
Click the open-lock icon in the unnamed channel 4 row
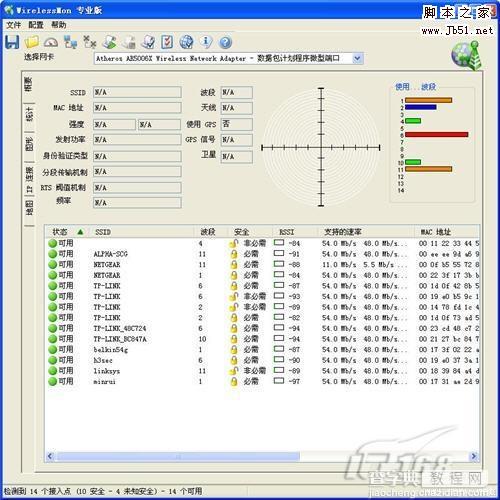point(234,244)
